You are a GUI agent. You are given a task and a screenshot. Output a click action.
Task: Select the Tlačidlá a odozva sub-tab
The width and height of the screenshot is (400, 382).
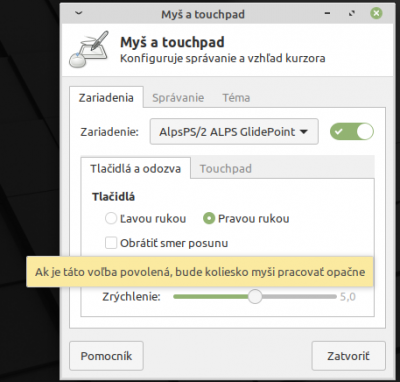click(136, 168)
